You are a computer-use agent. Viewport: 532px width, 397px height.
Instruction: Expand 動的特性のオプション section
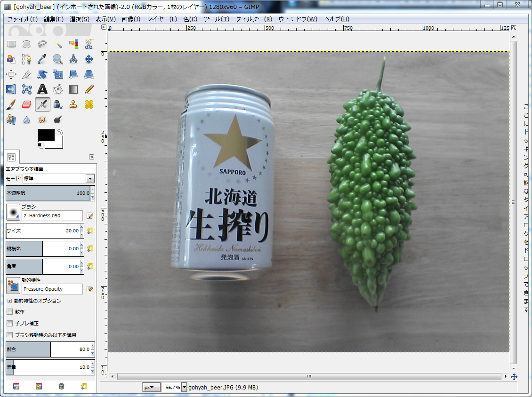9,301
